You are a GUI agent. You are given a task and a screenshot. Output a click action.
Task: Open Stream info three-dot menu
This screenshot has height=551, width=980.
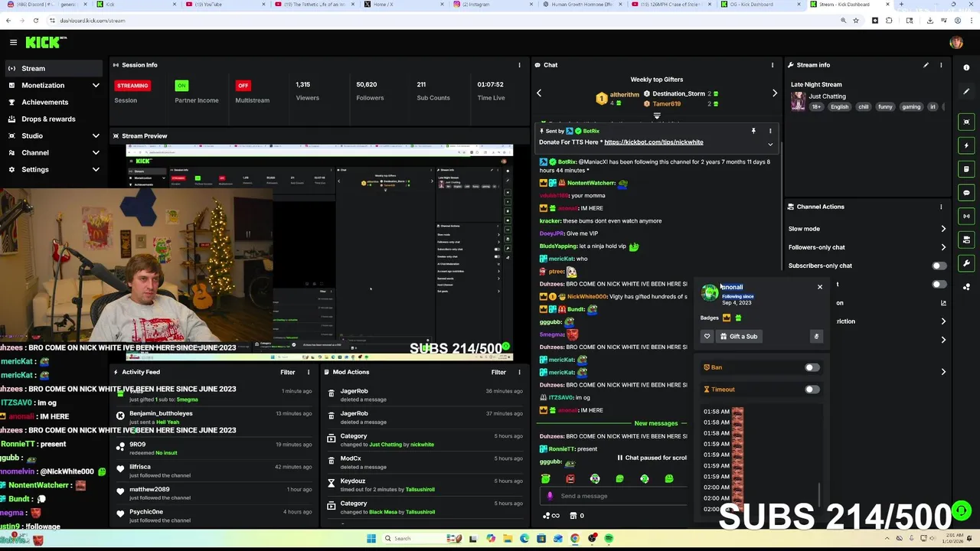(941, 65)
